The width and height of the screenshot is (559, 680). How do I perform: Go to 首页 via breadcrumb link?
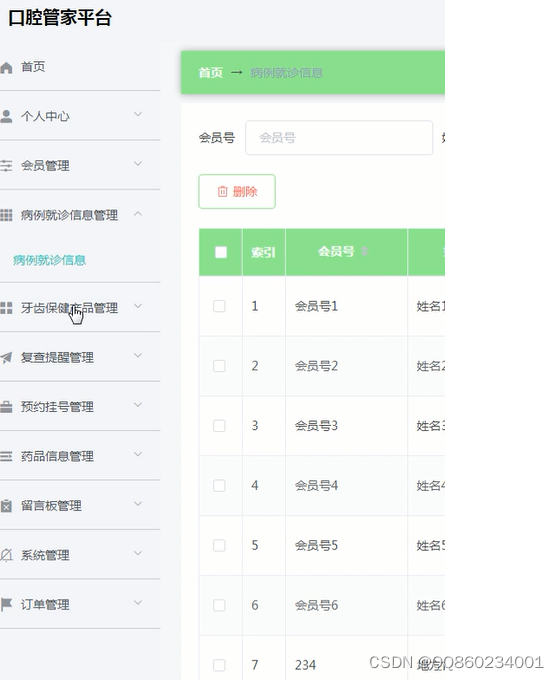pyautogui.click(x=210, y=72)
